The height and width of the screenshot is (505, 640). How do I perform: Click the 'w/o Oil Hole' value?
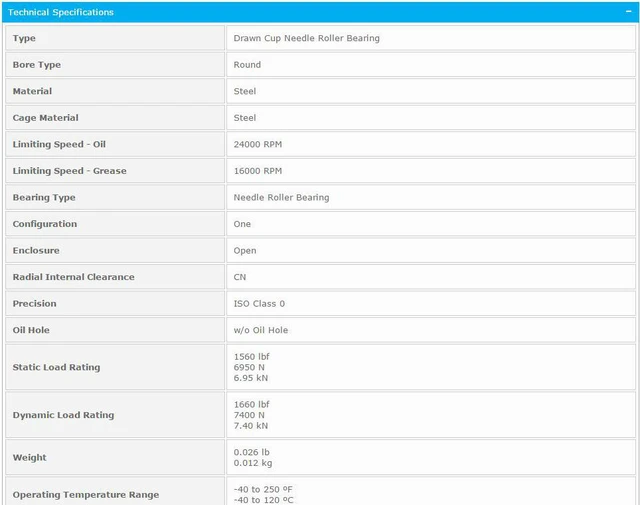point(261,330)
